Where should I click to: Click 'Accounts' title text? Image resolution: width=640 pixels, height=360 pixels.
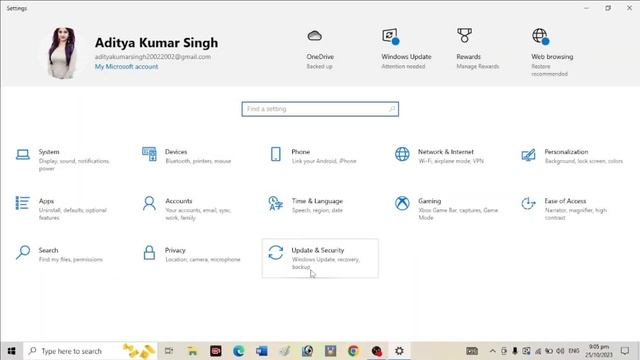tap(178, 201)
